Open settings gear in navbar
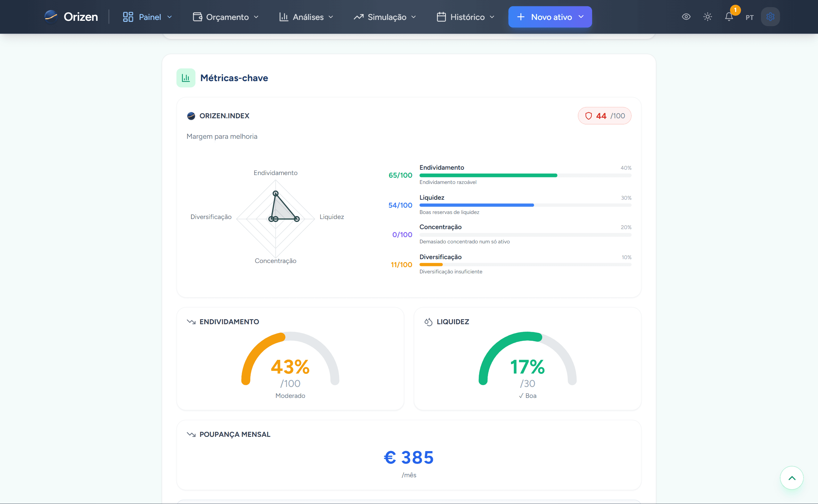This screenshot has height=504, width=818. [x=770, y=17]
